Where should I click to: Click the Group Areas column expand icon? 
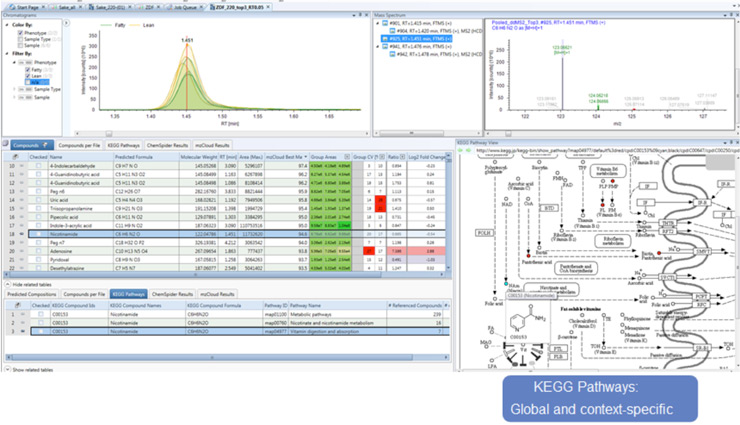pos(347,157)
